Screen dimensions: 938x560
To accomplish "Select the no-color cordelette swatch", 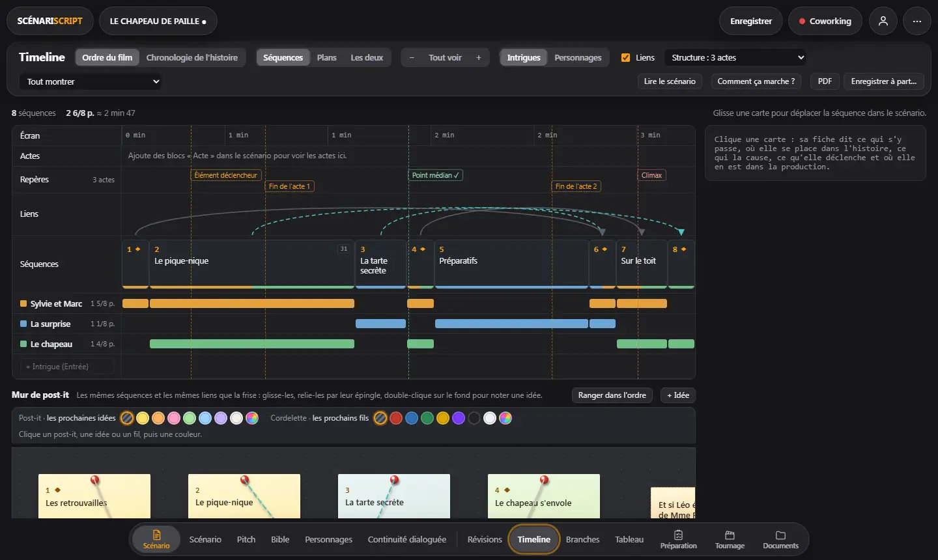I will tap(380, 418).
